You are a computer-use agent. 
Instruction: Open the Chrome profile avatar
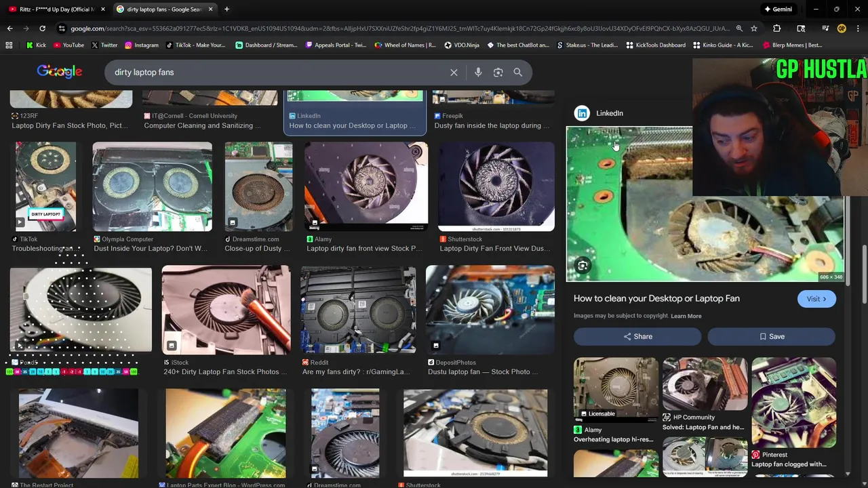point(842,28)
